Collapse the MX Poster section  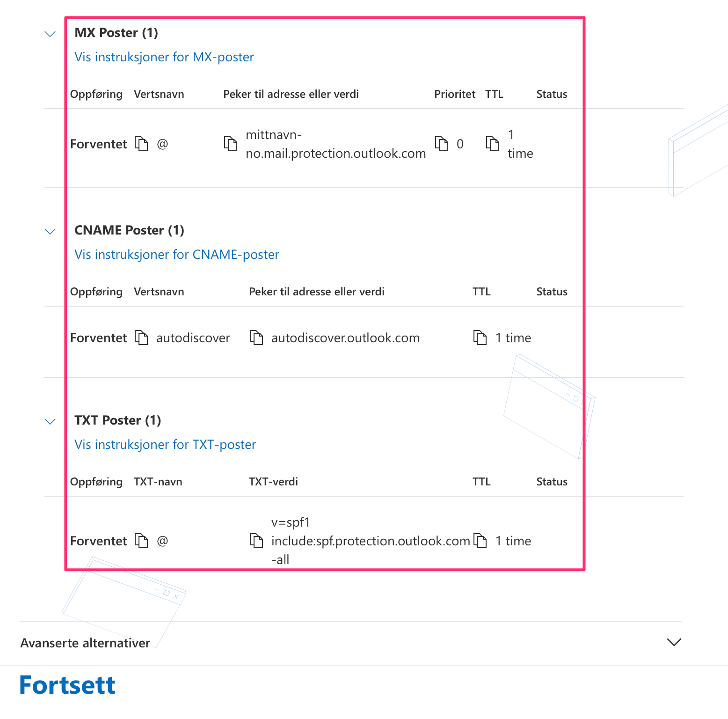click(x=50, y=34)
